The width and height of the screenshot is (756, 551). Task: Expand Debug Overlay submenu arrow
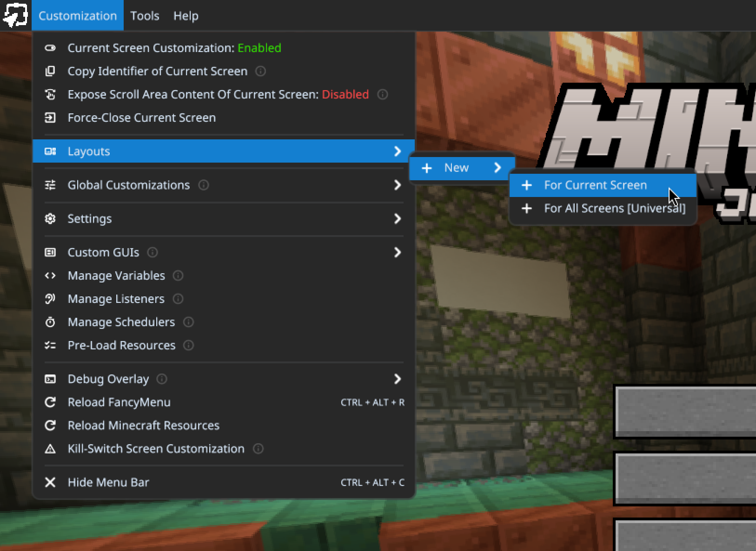point(398,379)
